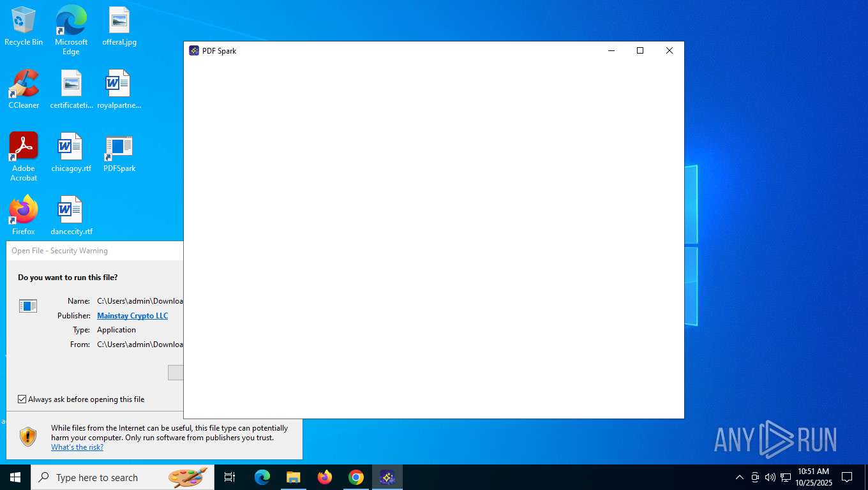Open Task View on the taskbar
Image resolution: width=868 pixels, height=490 pixels.
230,477
